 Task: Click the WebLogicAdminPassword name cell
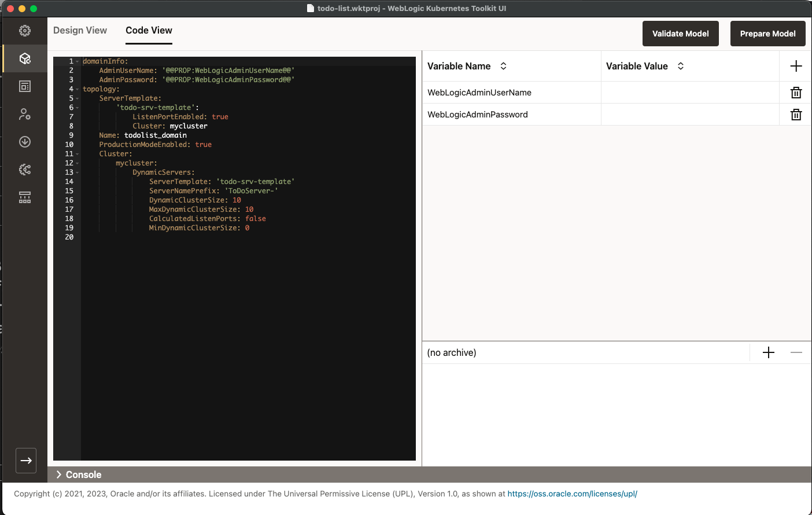click(511, 115)
